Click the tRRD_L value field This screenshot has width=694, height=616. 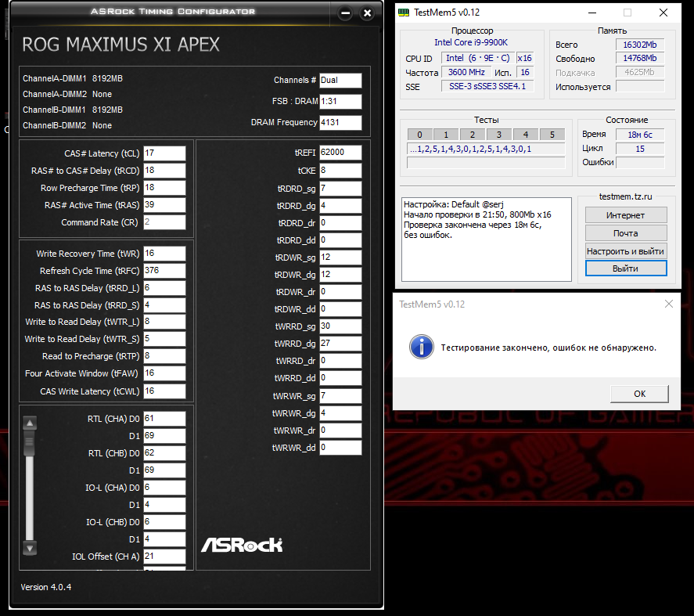point(164,288)
